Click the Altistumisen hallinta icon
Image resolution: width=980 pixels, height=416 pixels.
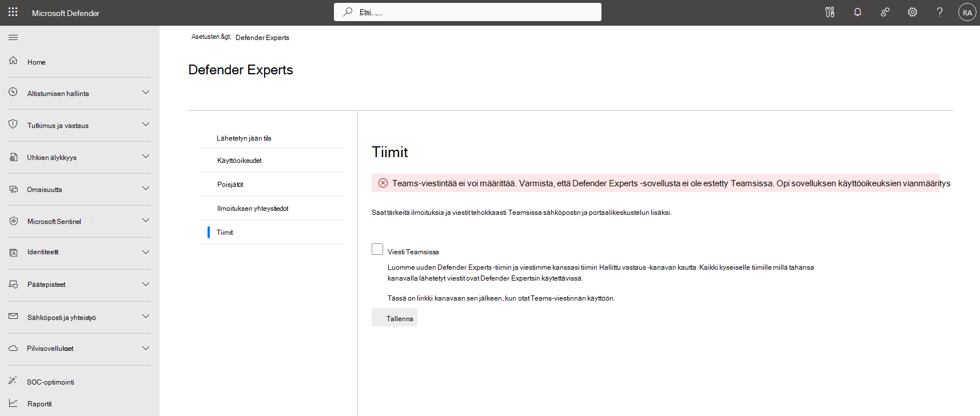[x=13, y=92]
